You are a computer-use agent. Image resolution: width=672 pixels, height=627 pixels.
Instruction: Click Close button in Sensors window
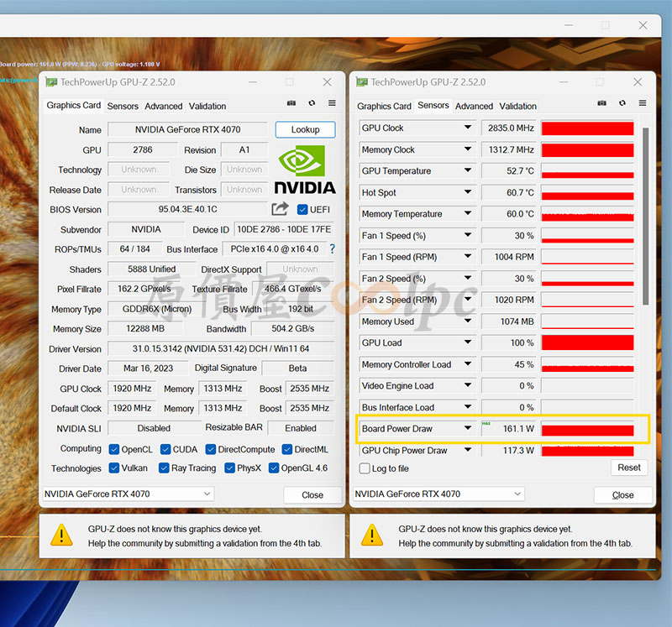[622, 494]
